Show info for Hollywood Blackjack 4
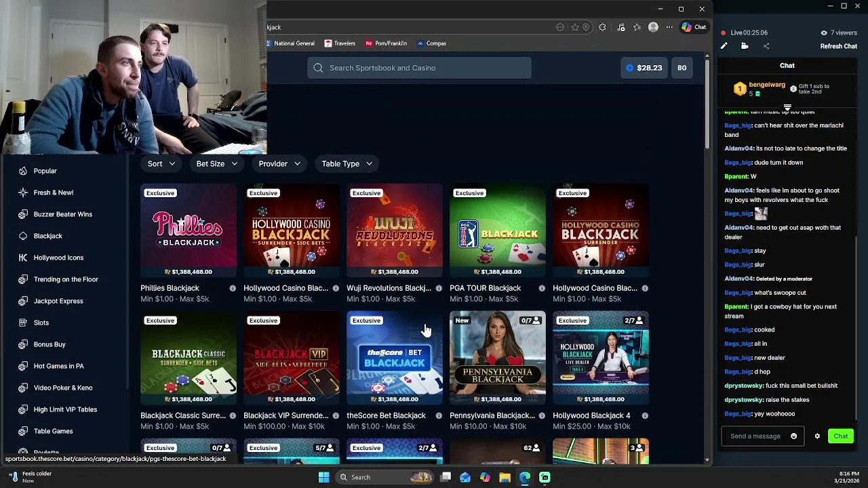 click(645, 415)
